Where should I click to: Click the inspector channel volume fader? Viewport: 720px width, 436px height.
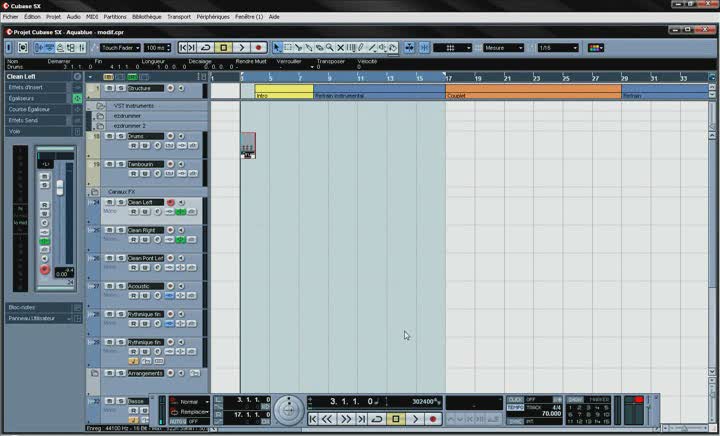click(x=60, y=187)
